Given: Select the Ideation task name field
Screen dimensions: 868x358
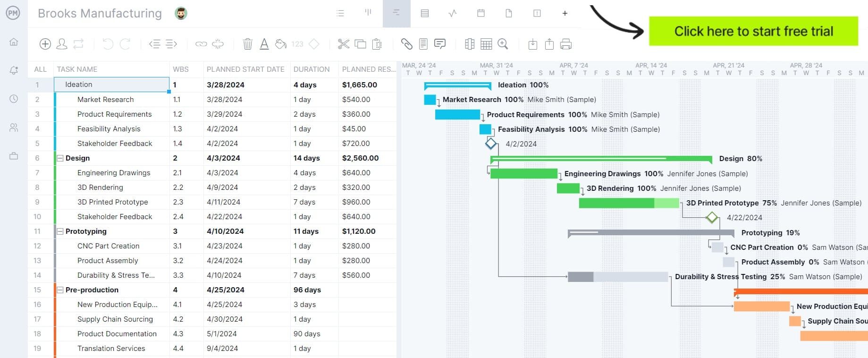Looking at the screenshot, I should click(x=111, y=85).
